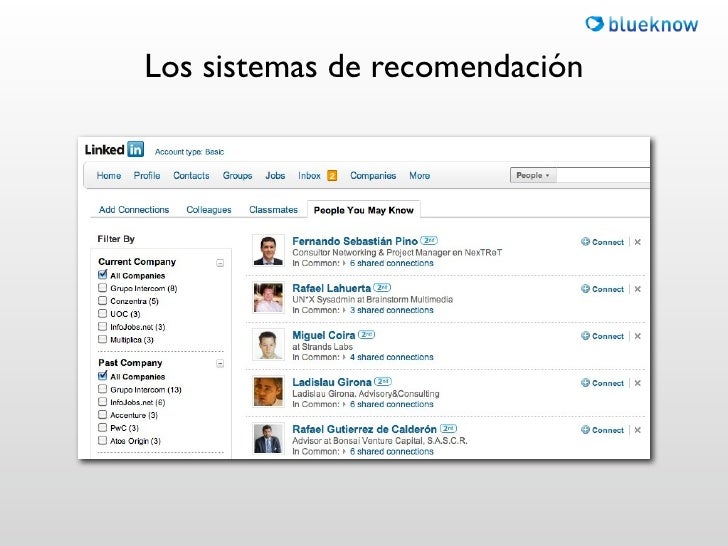Click 2nd degree badge beside Rafael Lahuerta
The image size is (728, 546).
(382, 287)
